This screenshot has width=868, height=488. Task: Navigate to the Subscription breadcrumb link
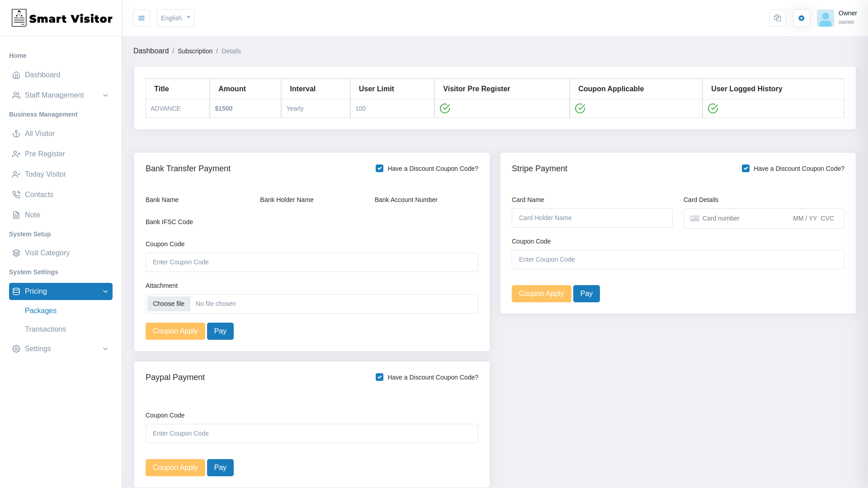pos(195,51)
